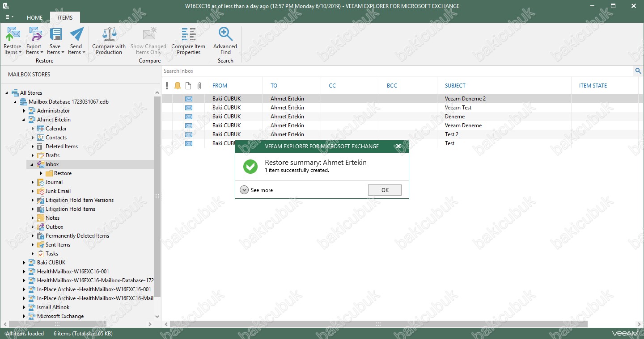Click the Junk Email folder icon
Screen dimensions: 644x339
coord(41,191)
